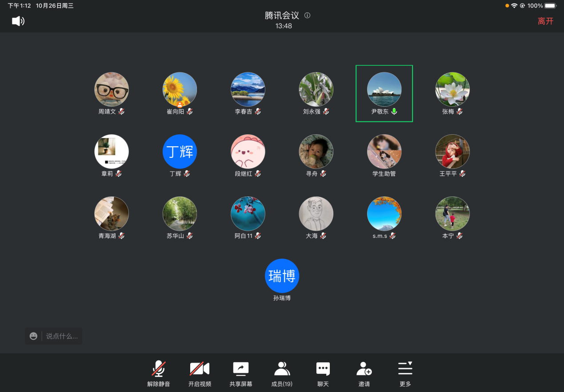Image resolution: width=564 pixels, height=392 pixels.
Task: Open meeting info icon beside 腾讯会议
Action: click(307, 16)
